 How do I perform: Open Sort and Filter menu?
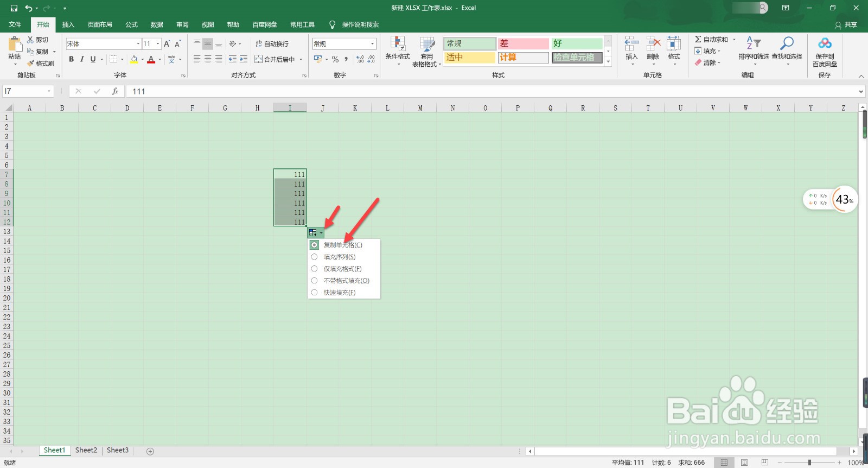point(754,52)
